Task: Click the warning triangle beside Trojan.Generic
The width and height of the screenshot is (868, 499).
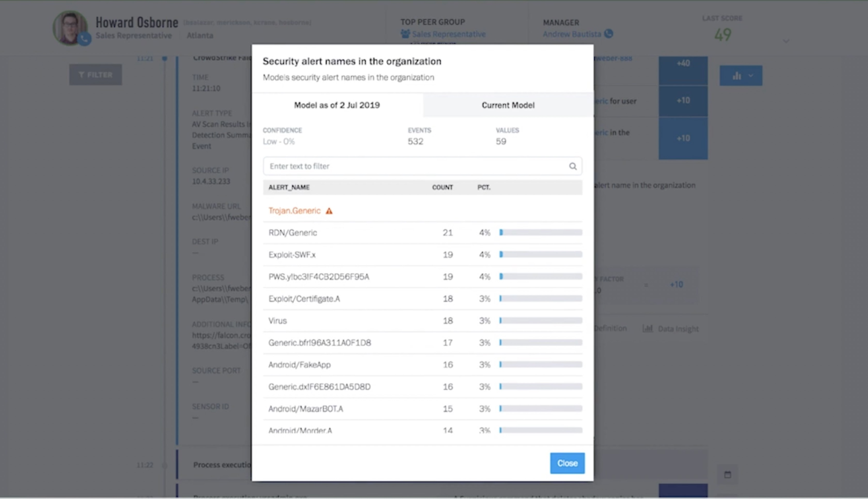Action: click(x=329, y=211)
